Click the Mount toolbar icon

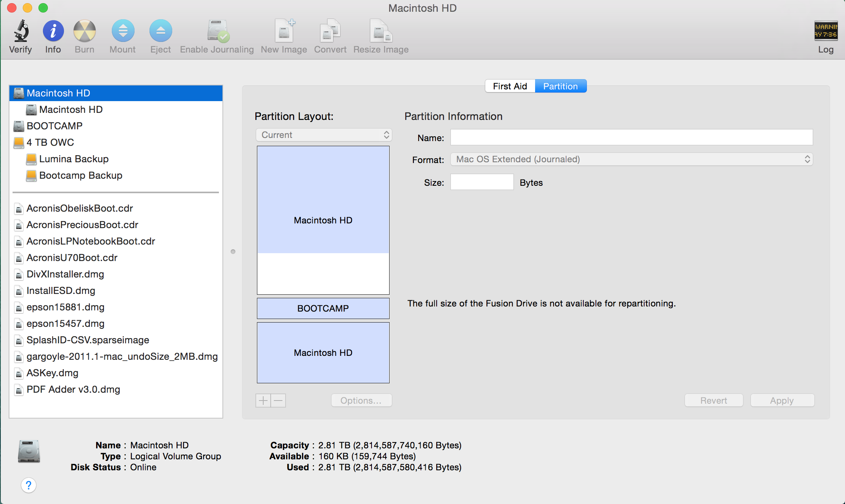(x=123, y=31)
